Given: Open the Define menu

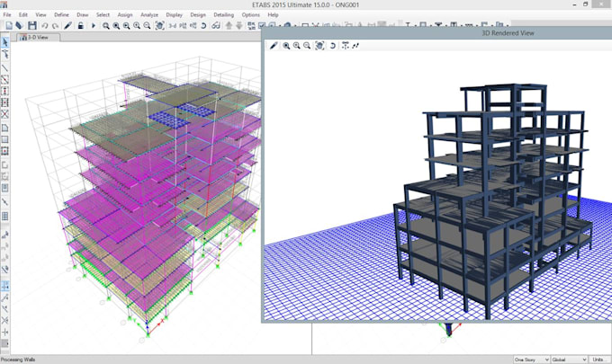Looking at the screenshot, I should [x=61, y=15].
